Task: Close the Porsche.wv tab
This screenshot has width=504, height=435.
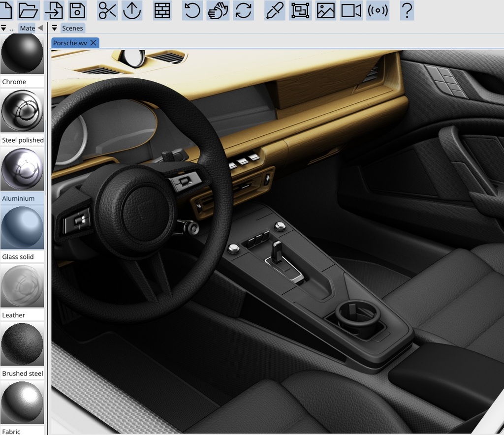Action: click(93, 43)
